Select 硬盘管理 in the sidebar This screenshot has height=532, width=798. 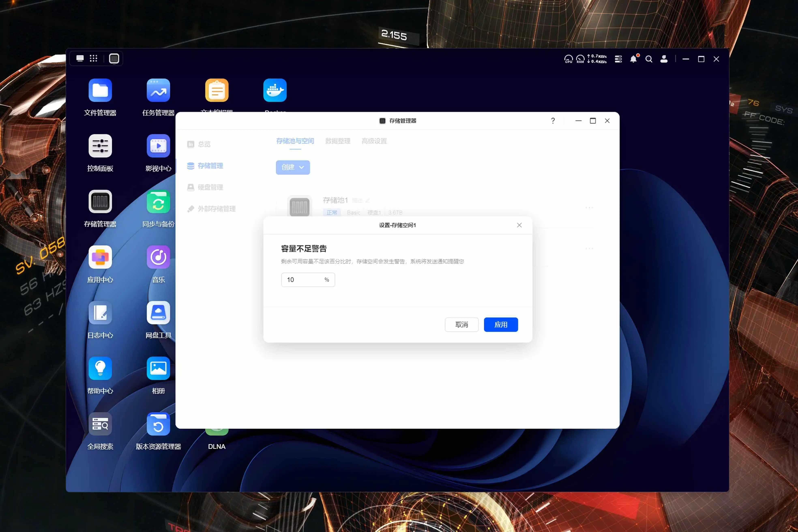[205, 187]
